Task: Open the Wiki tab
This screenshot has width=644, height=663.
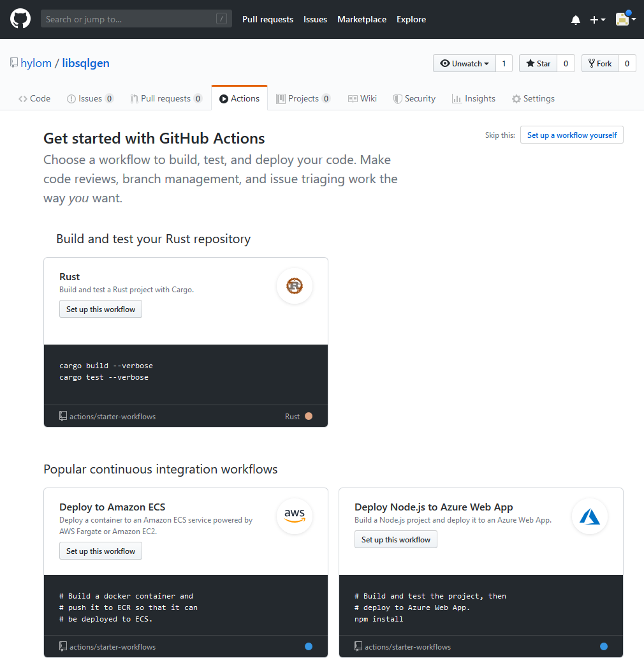Action: point(362,98)
